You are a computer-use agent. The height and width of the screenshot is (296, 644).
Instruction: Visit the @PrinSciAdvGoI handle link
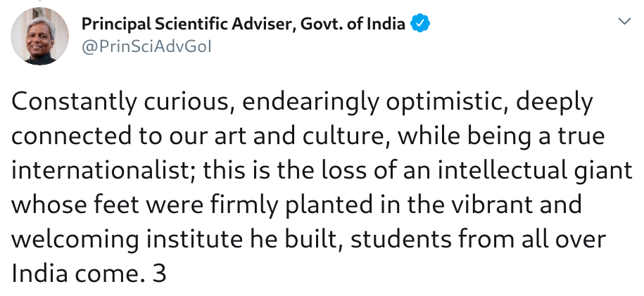click(x=146, y=47)
